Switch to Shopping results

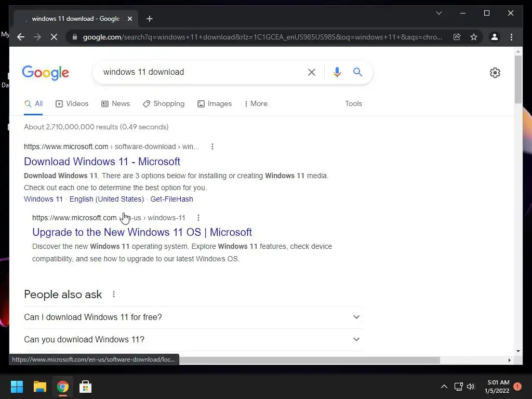164,104
